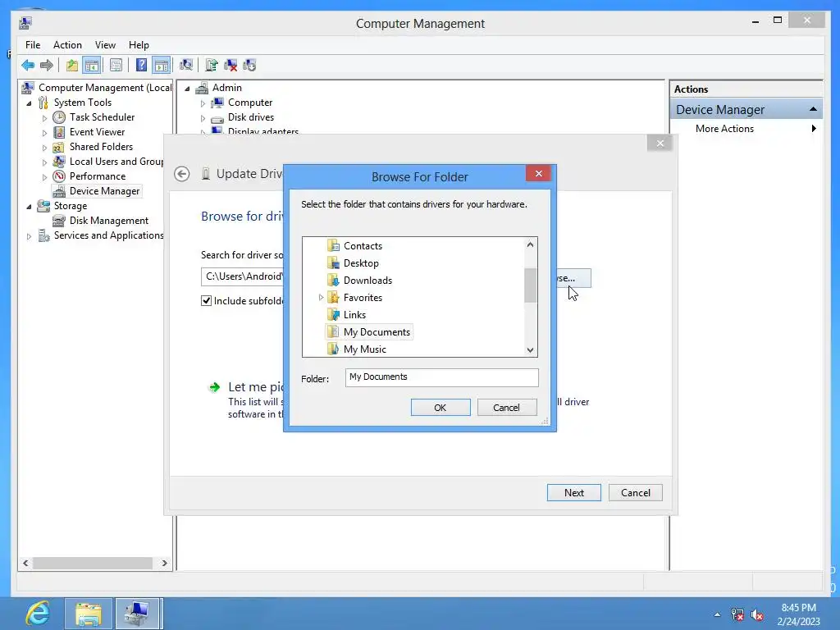Click the Properties sheet toolbar icon
The image size is (840, 630).
[x=116, y=66]
